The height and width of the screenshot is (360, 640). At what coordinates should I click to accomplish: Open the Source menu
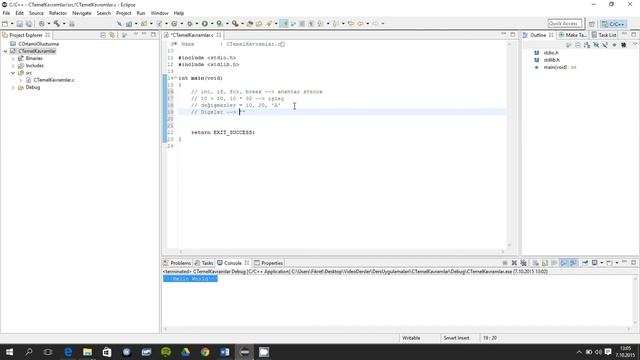tap(36, 13)
